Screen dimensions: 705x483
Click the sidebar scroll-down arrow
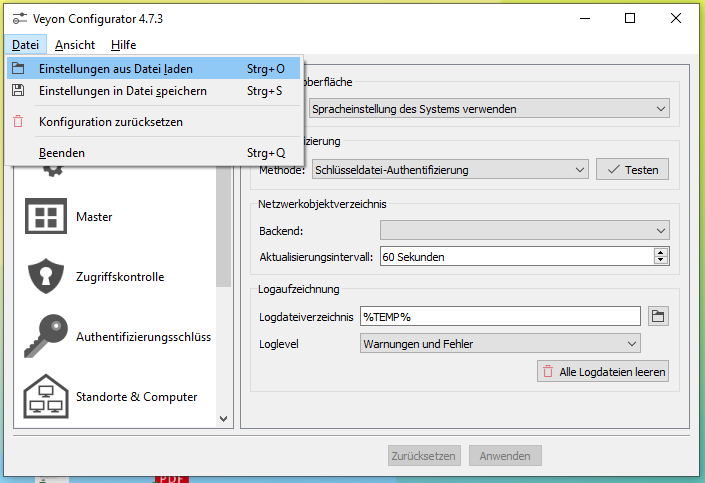223,419
